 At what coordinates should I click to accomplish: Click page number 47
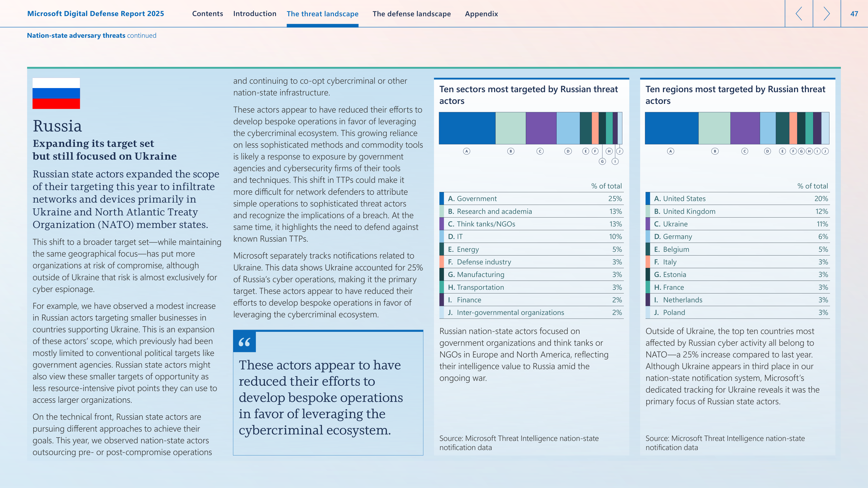(x=854, y=14)
